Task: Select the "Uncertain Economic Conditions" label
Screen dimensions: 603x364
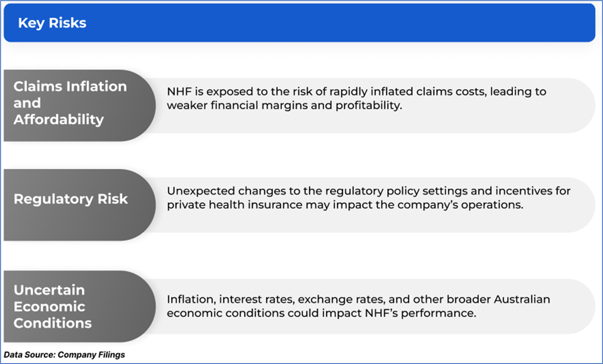Action: click(52, 306)
